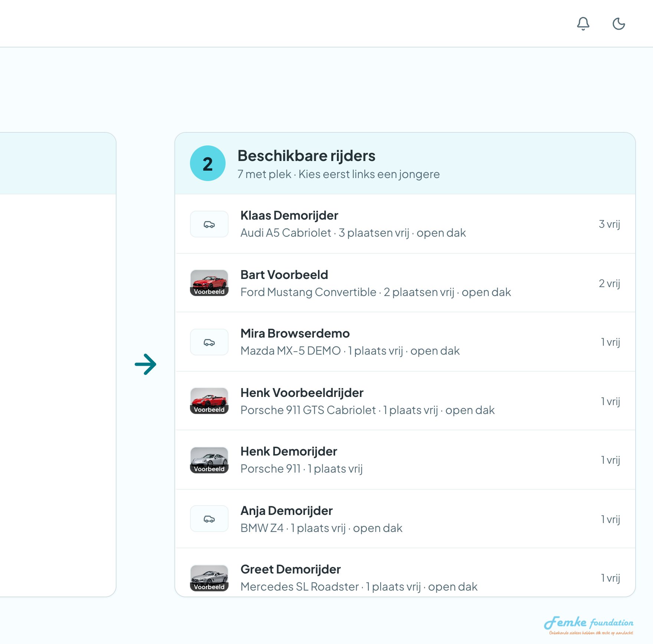The image size is (653, 644).
Task: Select rider name Mira Browserdemo
Action: [295, 333]
